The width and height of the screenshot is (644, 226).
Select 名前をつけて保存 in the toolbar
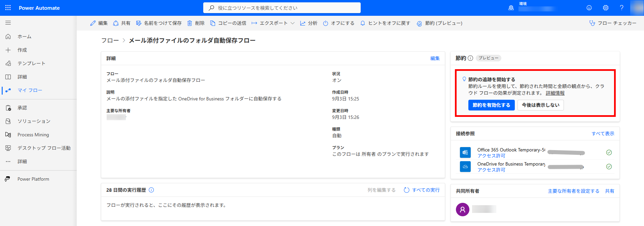(x=159, y=23)
